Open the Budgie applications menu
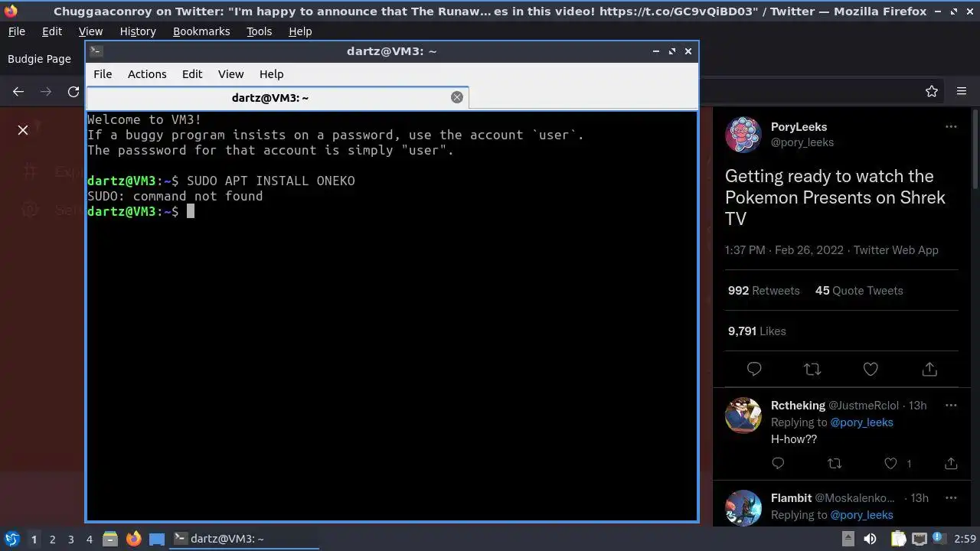The image size is (980, 551). (11, 539)
